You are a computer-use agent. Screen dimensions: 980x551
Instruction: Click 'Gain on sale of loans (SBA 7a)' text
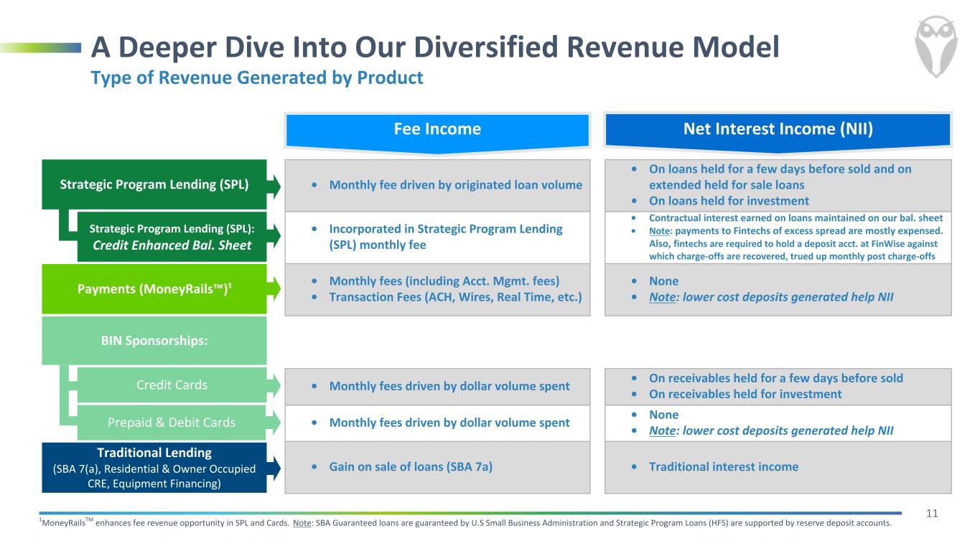coord(411,467)
